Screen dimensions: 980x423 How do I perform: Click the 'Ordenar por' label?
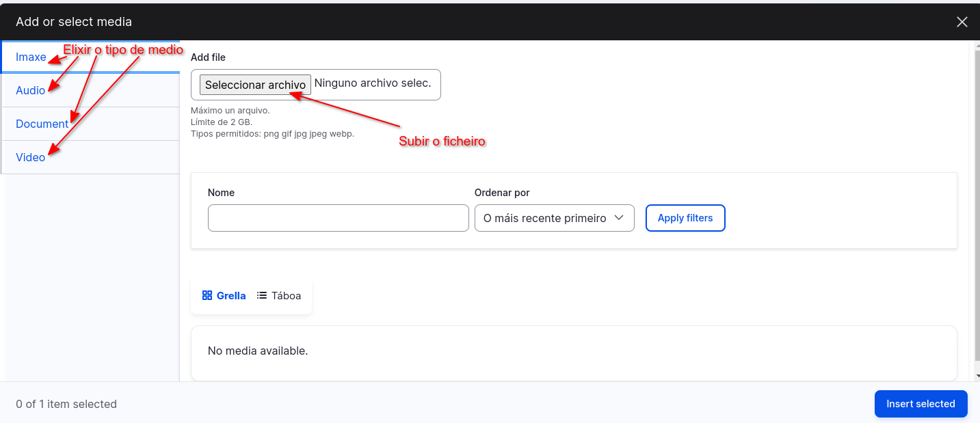[x=502, y=193]
